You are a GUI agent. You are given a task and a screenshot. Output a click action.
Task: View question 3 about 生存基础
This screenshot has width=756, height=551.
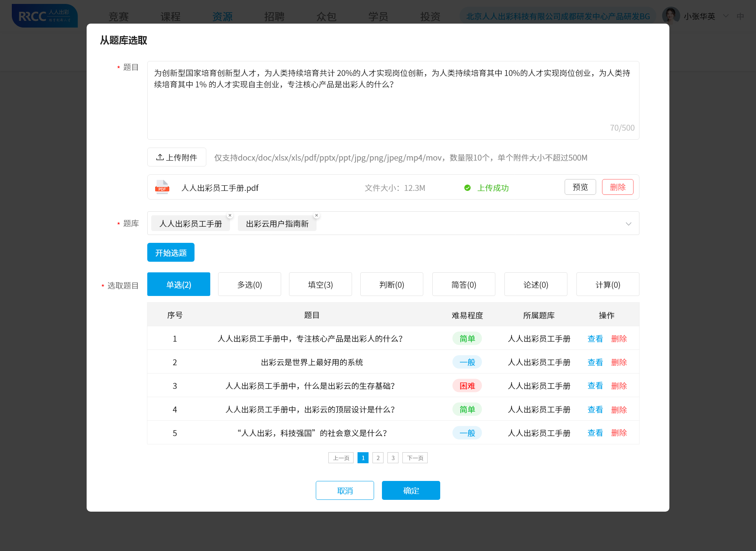[595, 386]
